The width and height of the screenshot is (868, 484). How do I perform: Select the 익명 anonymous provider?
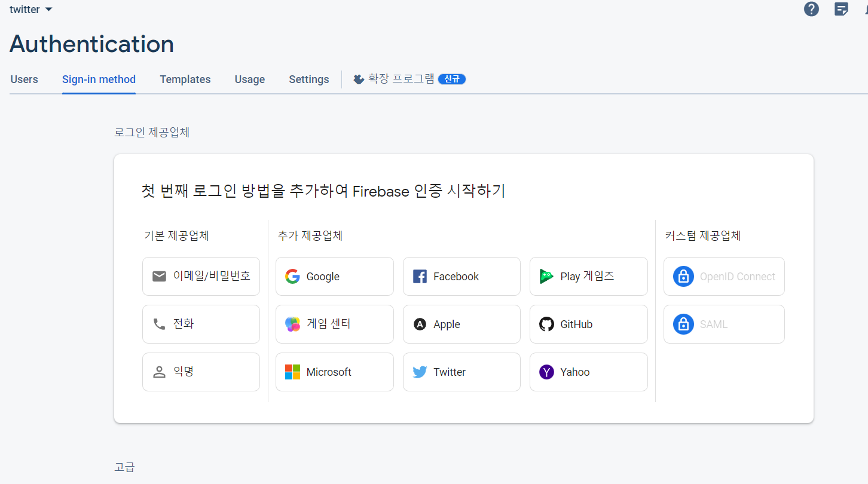tap(201, 372)
